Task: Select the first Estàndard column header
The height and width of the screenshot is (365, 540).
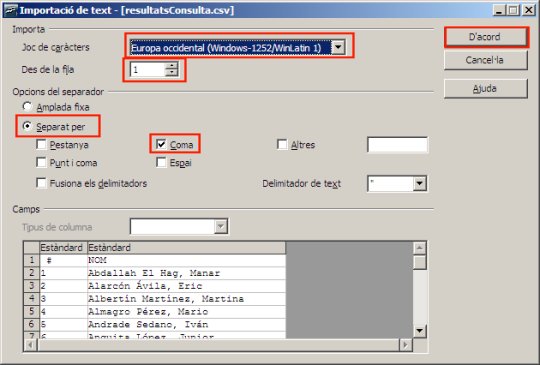Action: [x=64, y=248]
